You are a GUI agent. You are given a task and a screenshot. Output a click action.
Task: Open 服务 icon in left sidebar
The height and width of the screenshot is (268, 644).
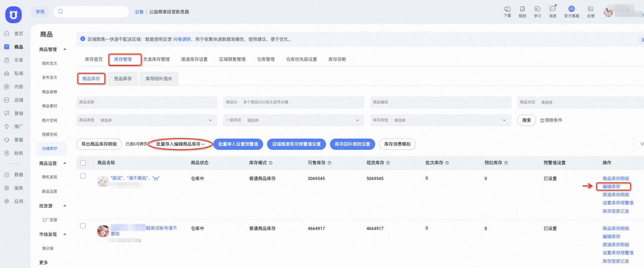coord(7,188)
